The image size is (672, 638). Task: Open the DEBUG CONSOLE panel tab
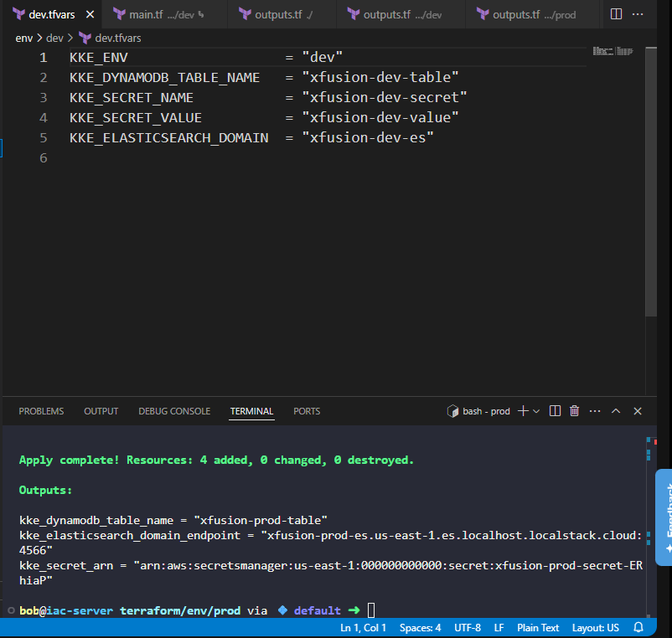click(174, 411)
